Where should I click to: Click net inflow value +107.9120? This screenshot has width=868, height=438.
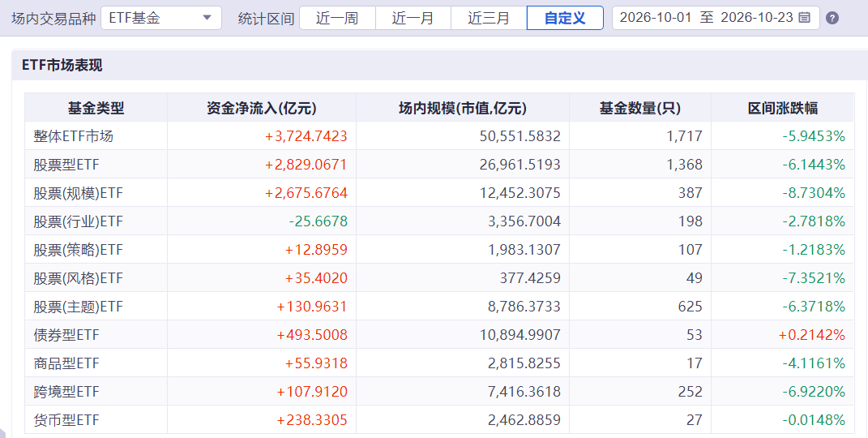(312, 392)
